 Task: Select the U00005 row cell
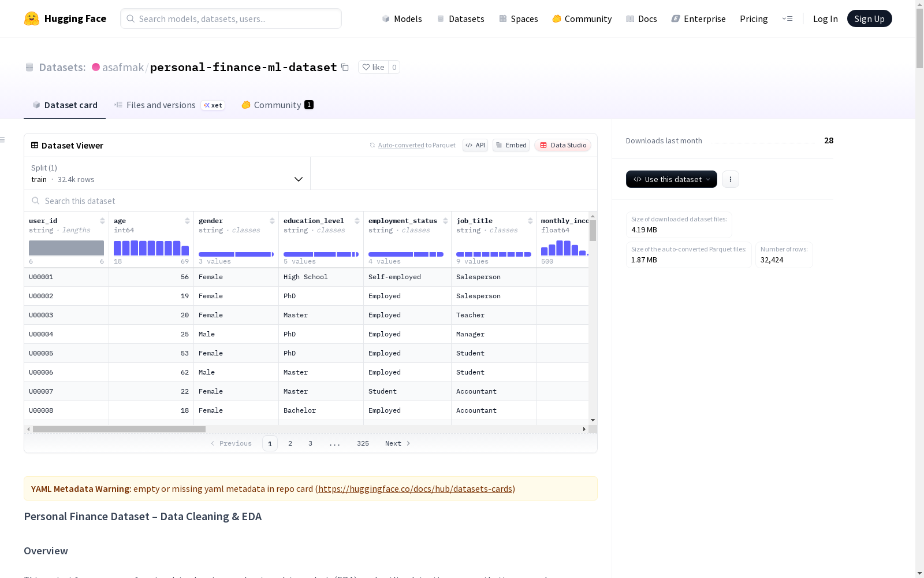click(66, 353)
